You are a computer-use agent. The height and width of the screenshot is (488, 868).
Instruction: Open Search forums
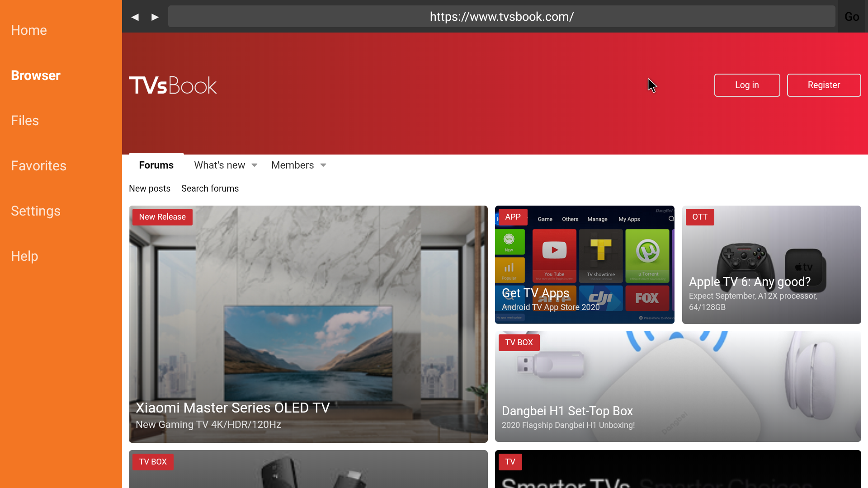[210, 188]
